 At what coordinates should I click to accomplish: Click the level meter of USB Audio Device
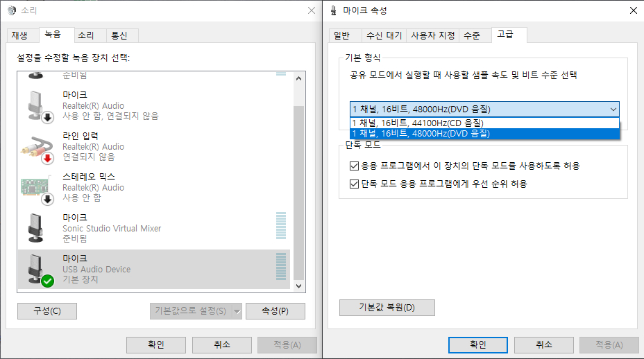(281, 266)
